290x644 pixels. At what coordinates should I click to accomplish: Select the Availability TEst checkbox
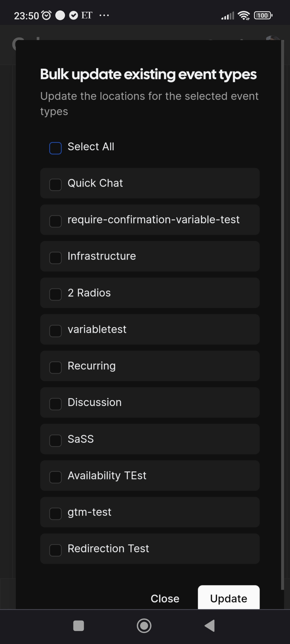55,477
